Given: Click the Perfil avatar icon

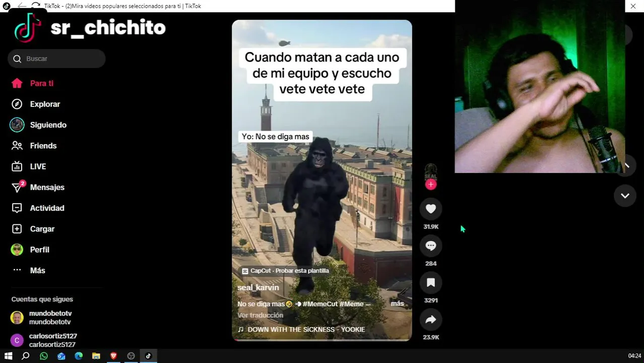Looking at the screenshot, I should (x=17, y=250).
